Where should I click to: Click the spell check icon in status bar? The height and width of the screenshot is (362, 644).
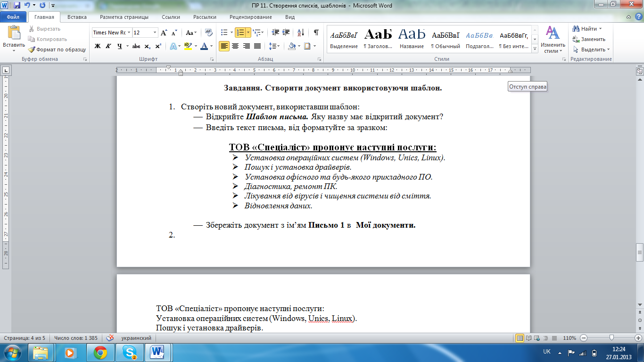[110, 338]
